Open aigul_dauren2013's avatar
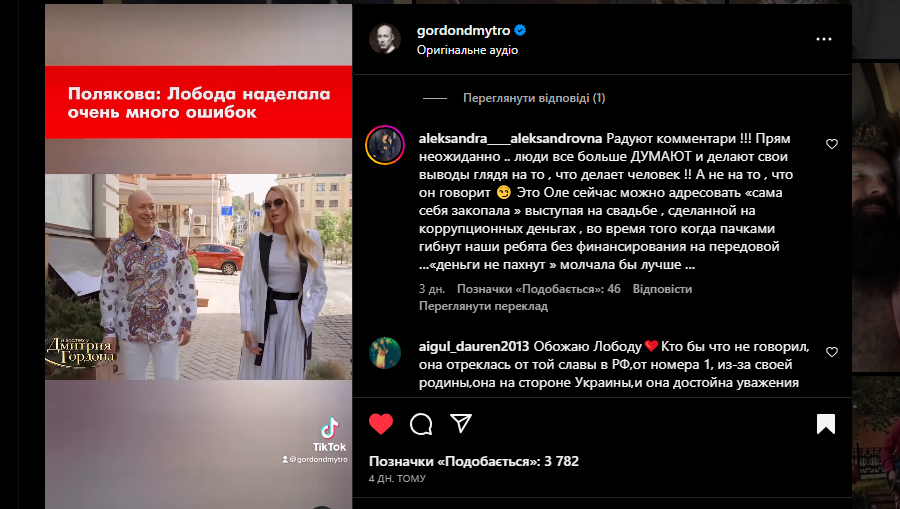The height and width of the screenshot is (509, 900). click(385, 352)
